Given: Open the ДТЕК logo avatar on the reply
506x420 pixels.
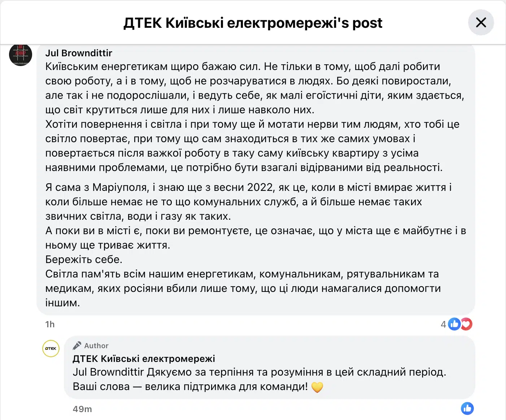Looking at the screenshot, I should [x=51, y=349].
